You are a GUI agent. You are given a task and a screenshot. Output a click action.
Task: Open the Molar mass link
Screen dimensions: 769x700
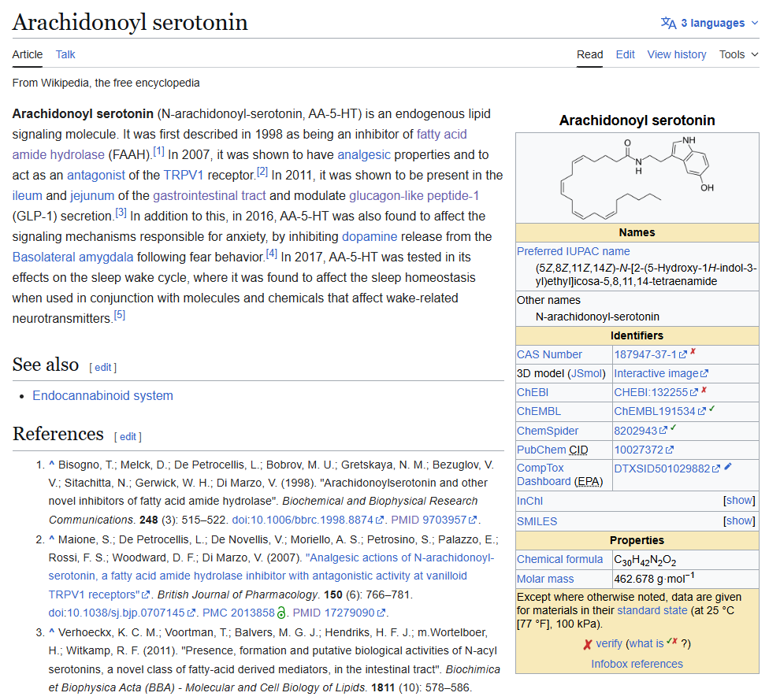[545, 579]
